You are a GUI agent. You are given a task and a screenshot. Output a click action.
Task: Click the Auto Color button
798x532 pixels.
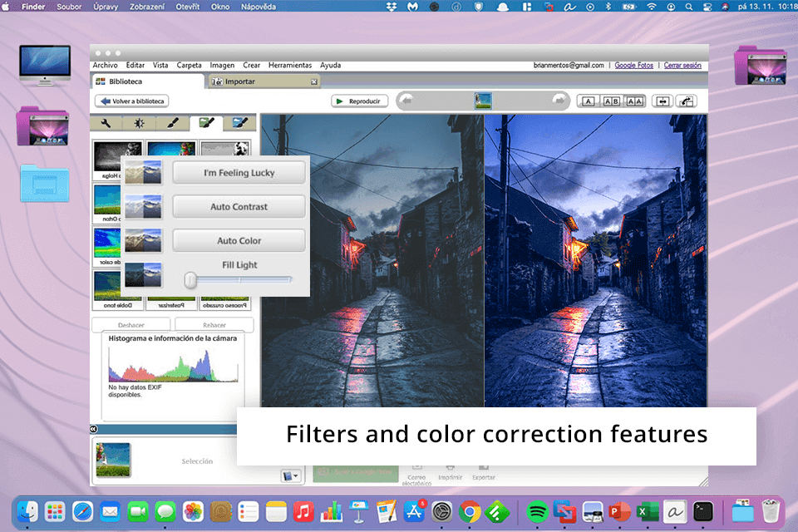pos(239,240)
